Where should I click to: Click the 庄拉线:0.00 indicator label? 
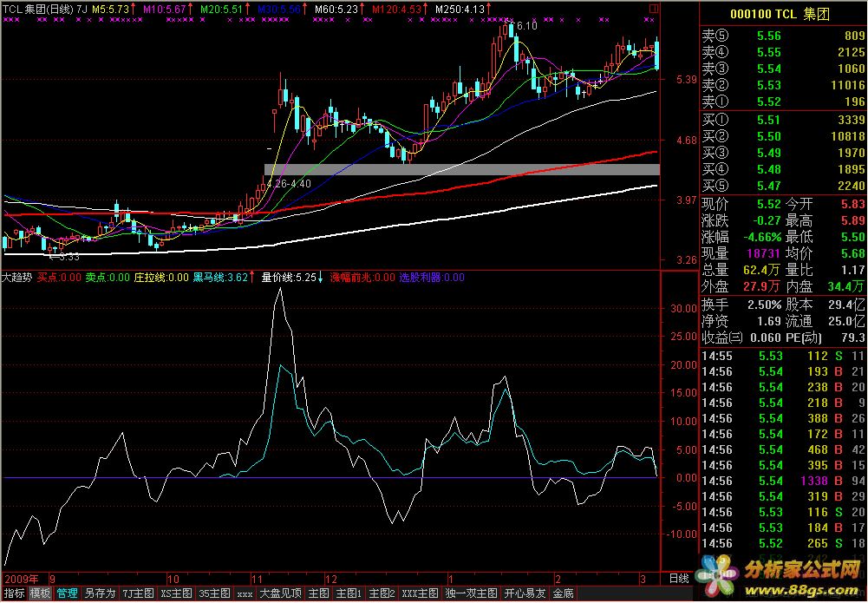161,278
